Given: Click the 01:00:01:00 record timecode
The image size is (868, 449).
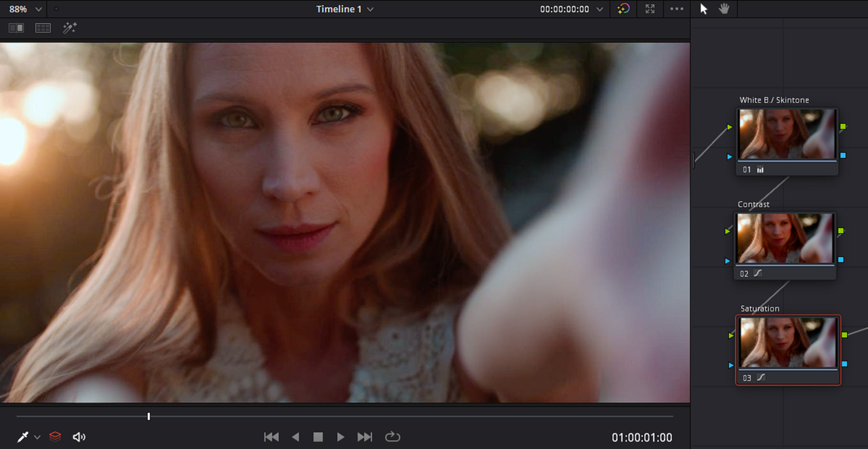Looking at the screenshot, I should [642, 437].
